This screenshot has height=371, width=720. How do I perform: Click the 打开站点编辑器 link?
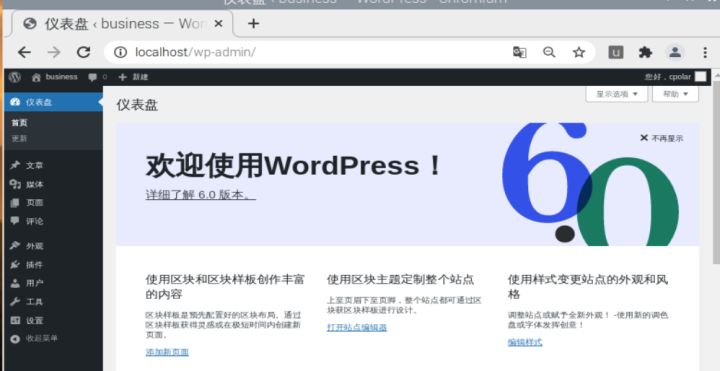pyautogui.click(x=357, y=327)
